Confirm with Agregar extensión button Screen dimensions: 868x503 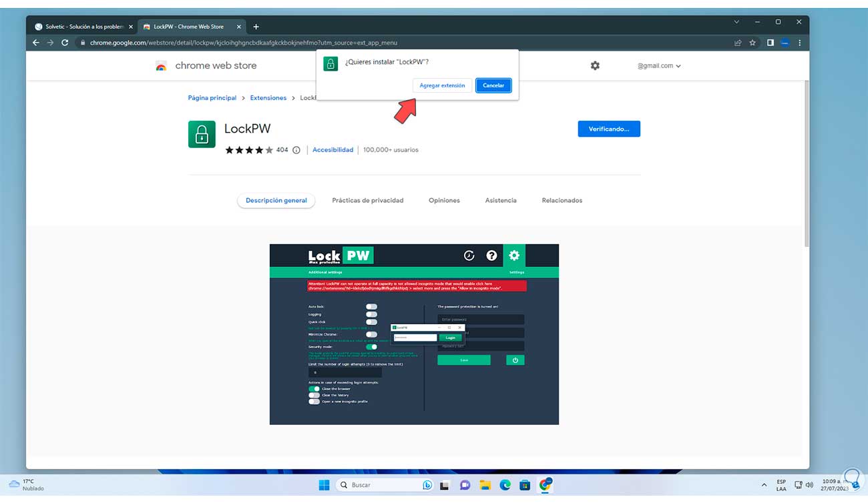click(442, 85)
